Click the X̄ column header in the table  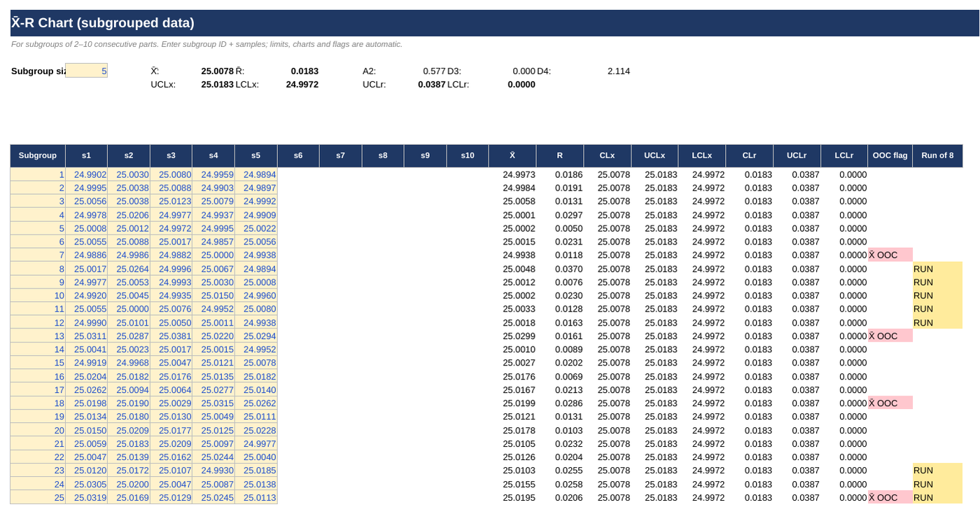(x=512, y=155)
